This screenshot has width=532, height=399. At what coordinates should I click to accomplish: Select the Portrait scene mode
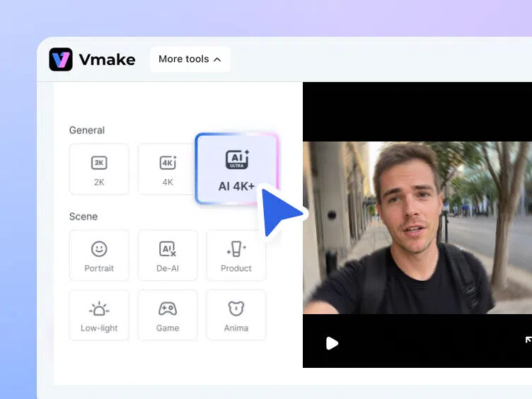[99, 255]
